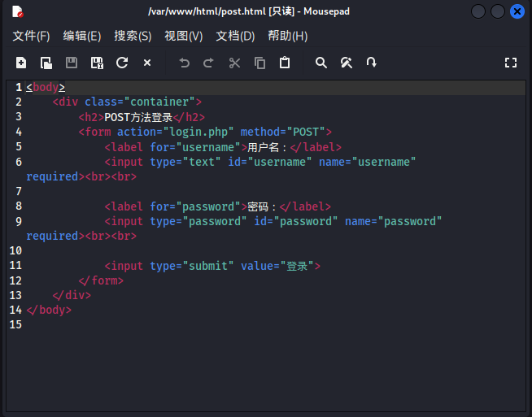Click name="password" on line 9
Viewport: 532px width, 417px height.
(x=393, y=221)
